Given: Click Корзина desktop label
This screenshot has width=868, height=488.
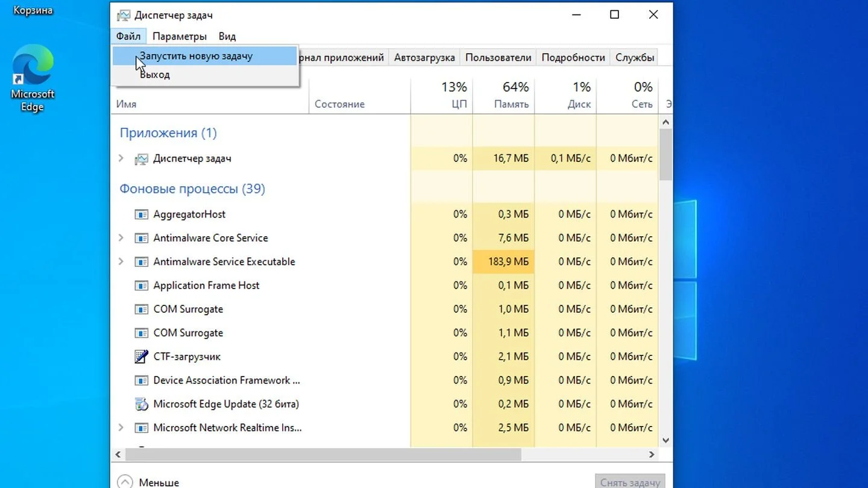Looking at the screenshot, I should pyautogui.click(x=33, y=11).
